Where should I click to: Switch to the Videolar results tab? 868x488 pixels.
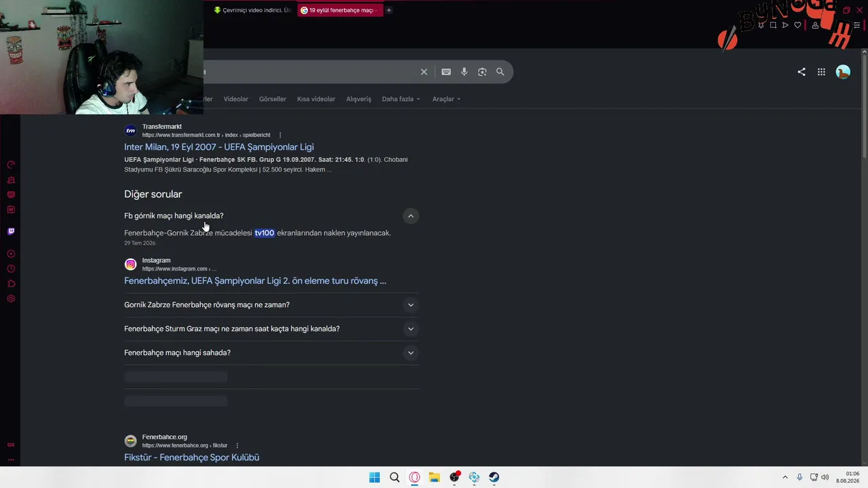point(236,99)
